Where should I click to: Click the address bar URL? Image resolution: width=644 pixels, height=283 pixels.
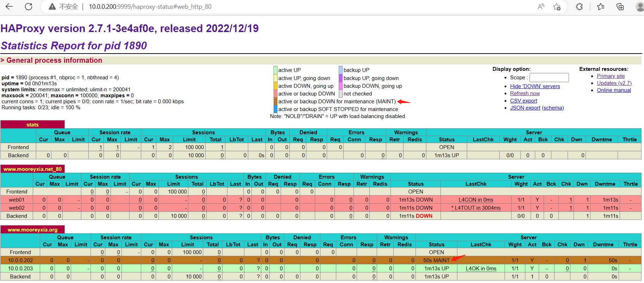[x=150, y=7]
